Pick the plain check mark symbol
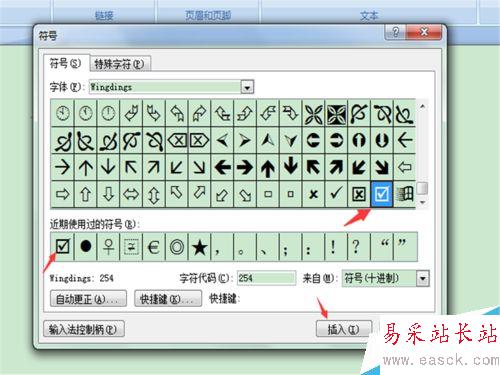 click(336, 194)
